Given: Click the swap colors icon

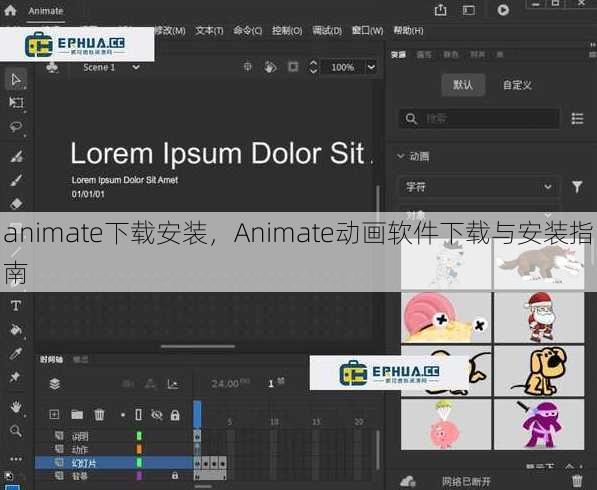Looking at the screenshot, I should coord(8,476).
